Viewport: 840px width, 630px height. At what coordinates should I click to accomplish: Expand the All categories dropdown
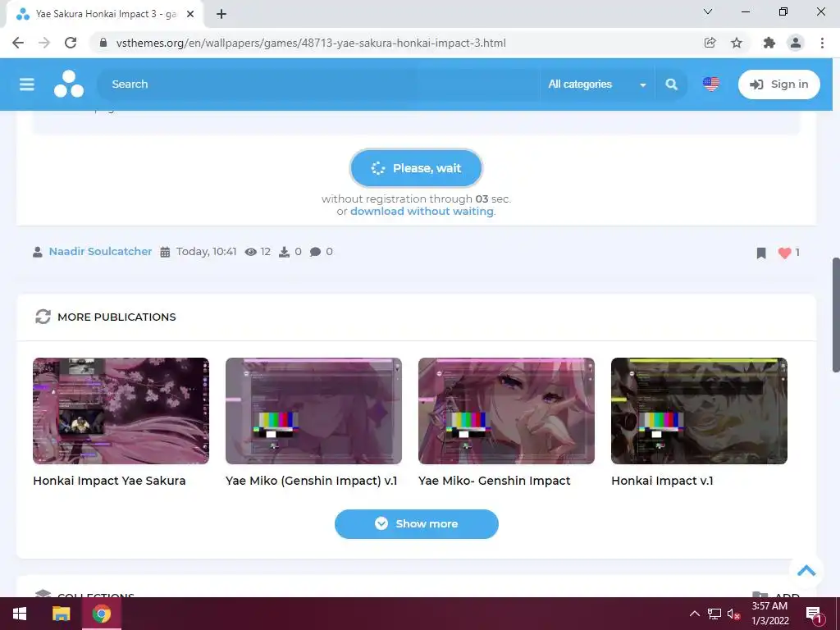click(x=597, y=84)
